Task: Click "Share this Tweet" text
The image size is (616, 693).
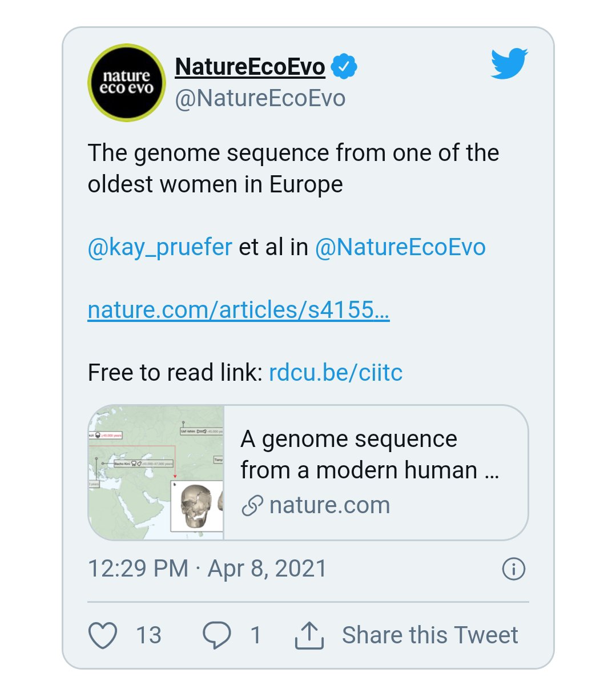Action: (x=430, y=635)
